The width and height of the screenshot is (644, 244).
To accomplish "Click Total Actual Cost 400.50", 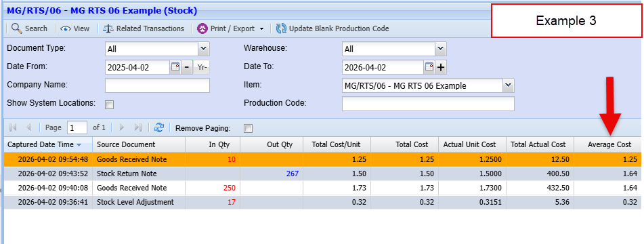I will 558,174.
